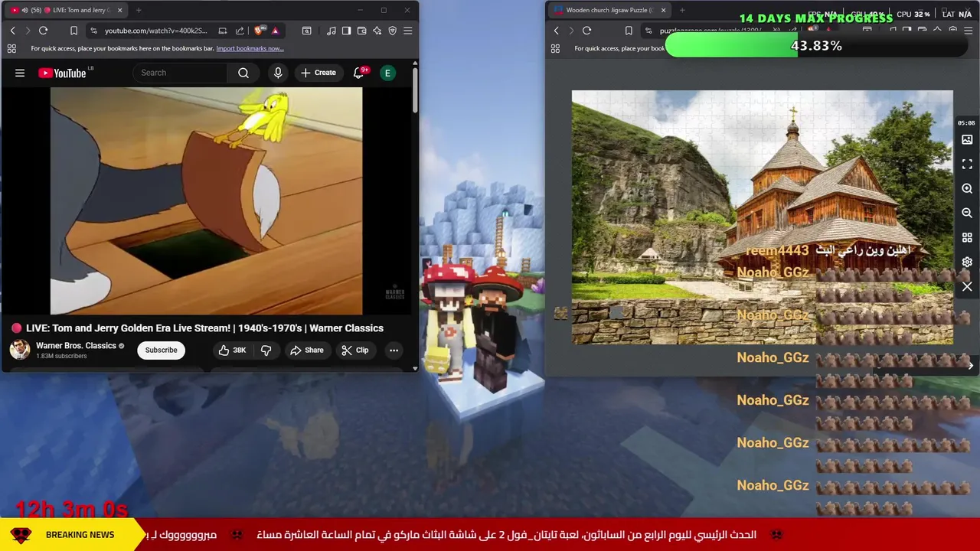Bookmark the puzzle page
The height and width of the screenshot is (551, 980).
pos(629,31)
